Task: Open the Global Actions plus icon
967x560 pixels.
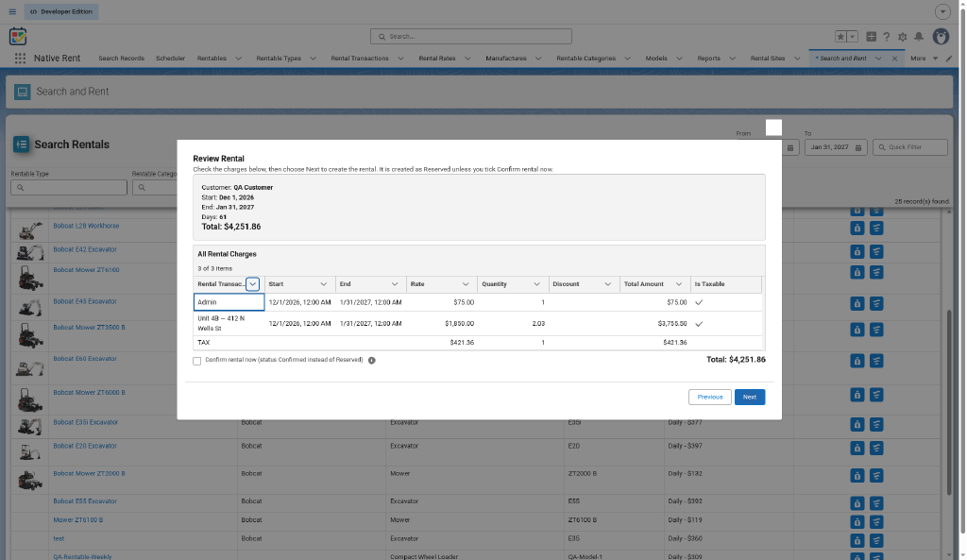Action: (871, 37)
